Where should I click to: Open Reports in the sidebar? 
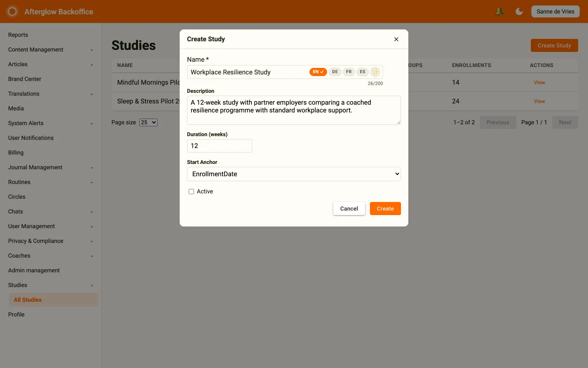[51, 35]
